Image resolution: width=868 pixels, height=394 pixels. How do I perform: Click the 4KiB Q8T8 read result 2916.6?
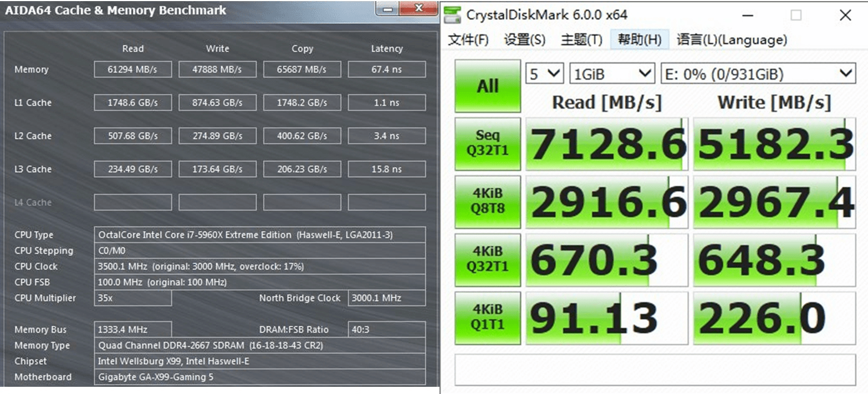[x=607, y=202]
